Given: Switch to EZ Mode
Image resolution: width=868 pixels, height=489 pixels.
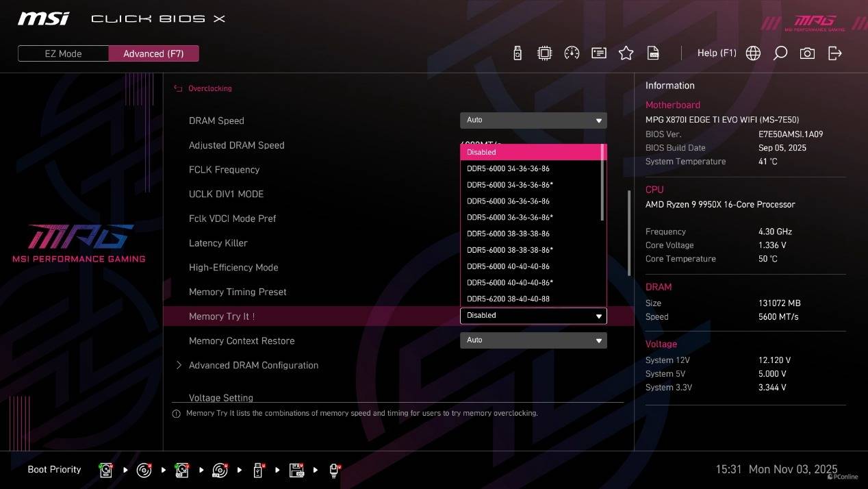Looking at the screenshot, I should point(63,53).
